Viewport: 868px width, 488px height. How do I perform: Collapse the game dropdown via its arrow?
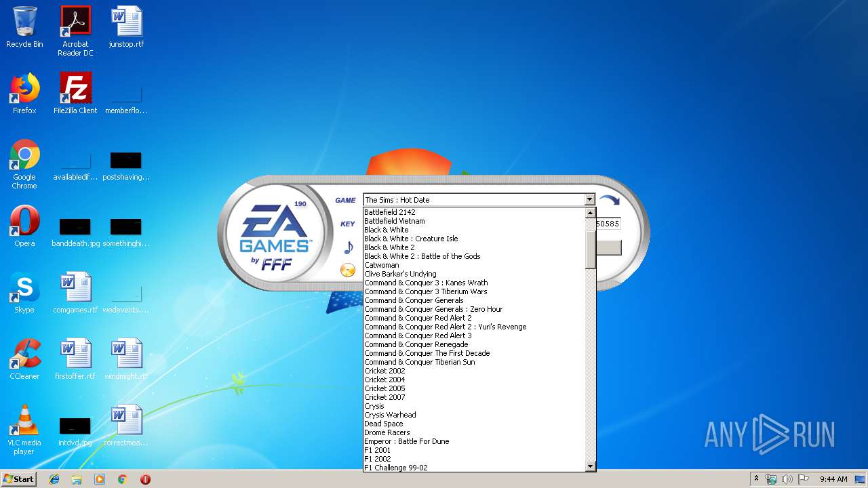coord(589,200)
